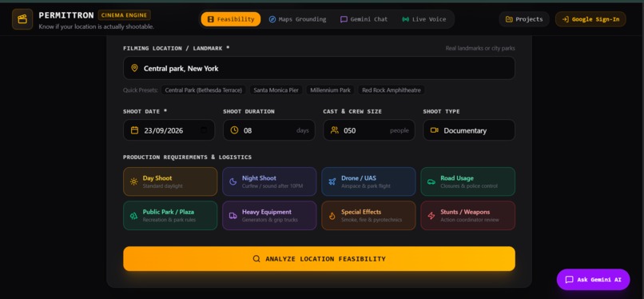Click the PERMITTRON title text
Screen dimensions: 644x299
(x=66, y=15)
